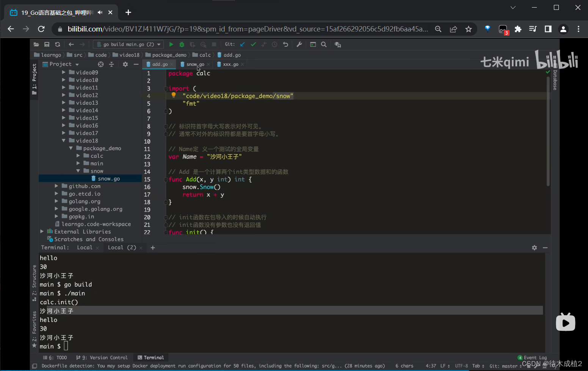The image size is (588, 371).
Task: Bookmark this page with the star icon
Action: point(469,29)
